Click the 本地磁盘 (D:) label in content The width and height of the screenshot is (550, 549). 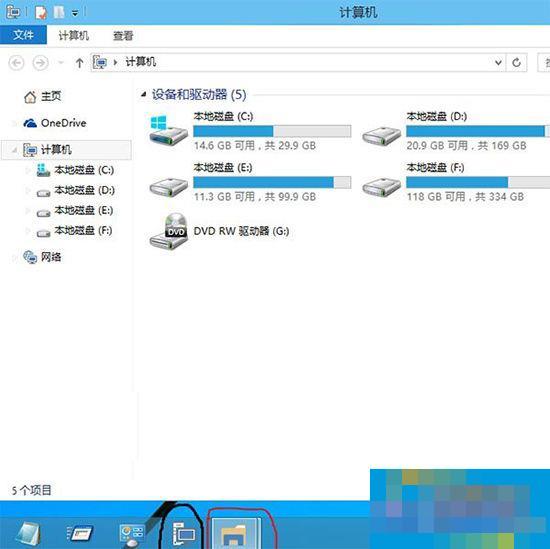point(437,116)
